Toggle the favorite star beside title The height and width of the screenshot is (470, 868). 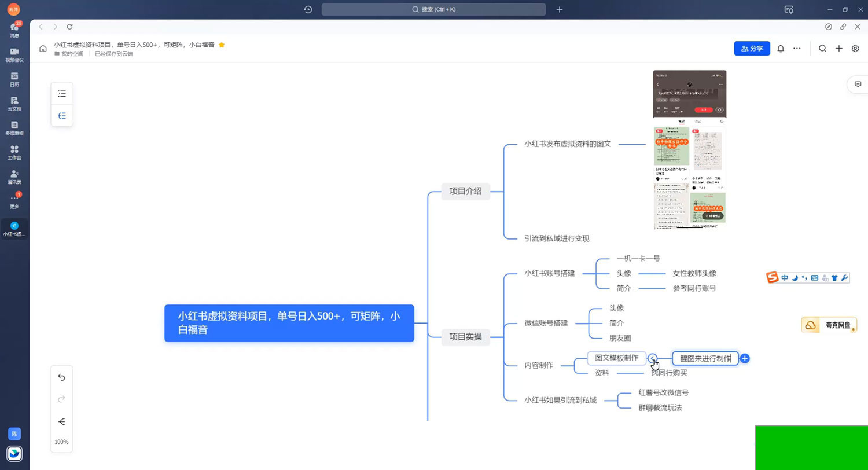tap(222, 45)
